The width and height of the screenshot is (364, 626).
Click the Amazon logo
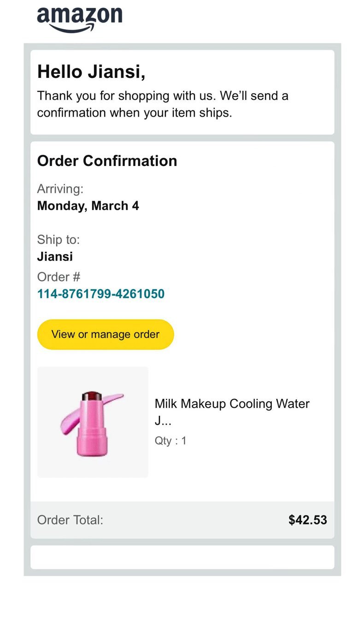coord(79,18)
